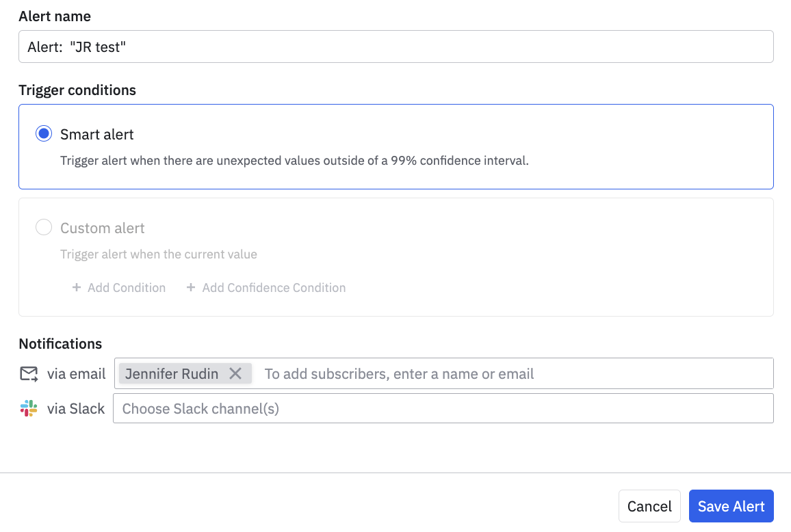Click the Add Confidence Condition text link
The image size is (791, 532).
tap(274, 288)
